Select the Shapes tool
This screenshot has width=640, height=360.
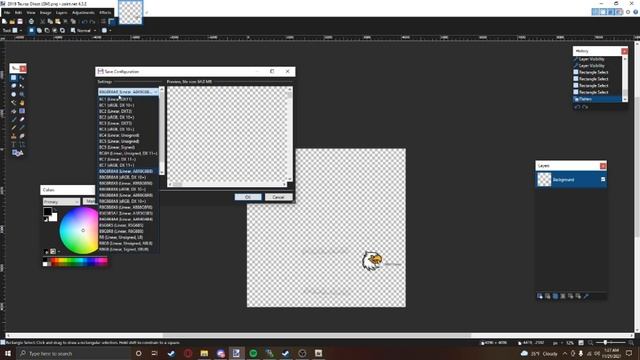[x=17, y=153]
